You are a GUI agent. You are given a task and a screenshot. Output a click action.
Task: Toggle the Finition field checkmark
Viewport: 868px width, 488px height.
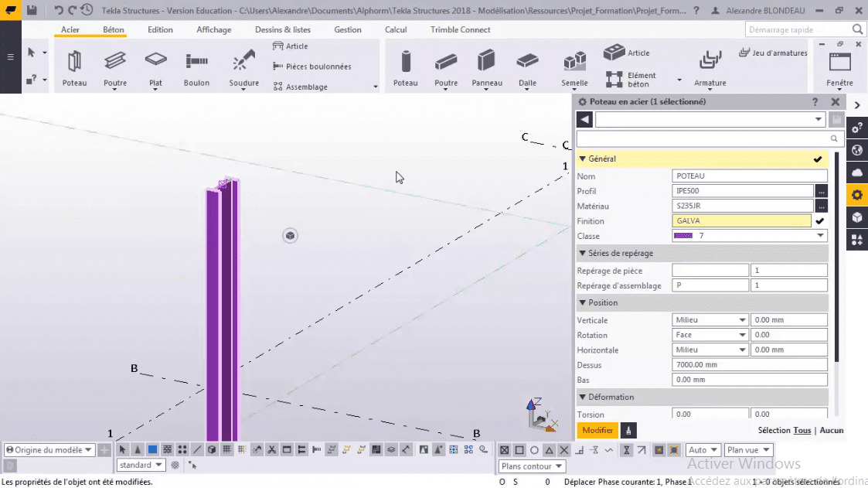(x=820, y=221)
